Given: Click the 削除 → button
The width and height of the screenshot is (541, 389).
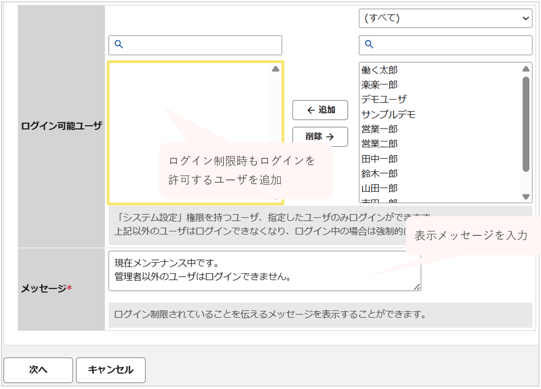Looking at the screenshot, I should (320, 137).
